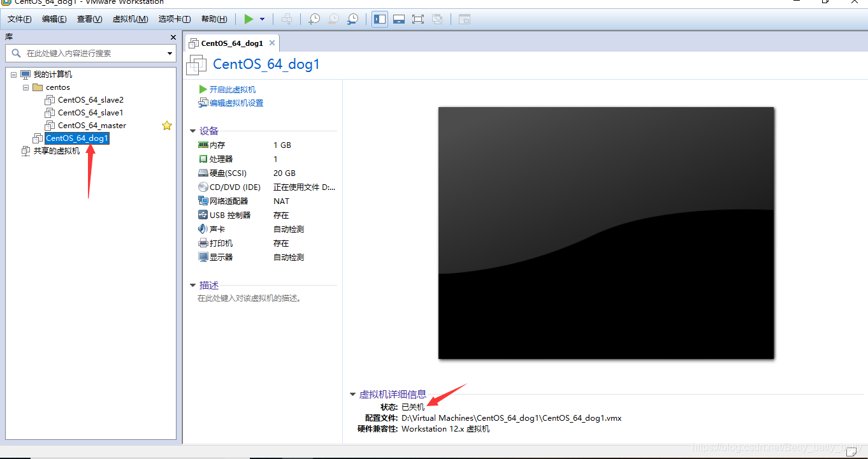Open the power options dropdown arrow

tap(262, 19)
